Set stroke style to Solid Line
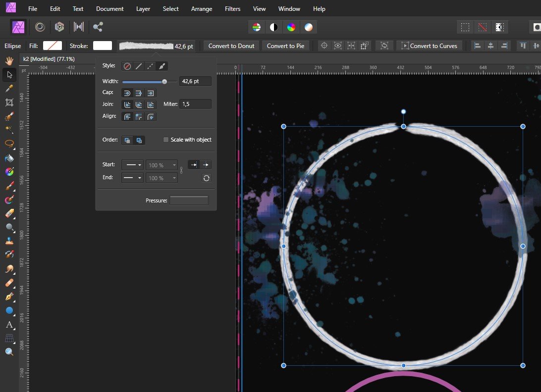This screenshot has width=541, height=392. pyautogui.click(x=139, y=66)
